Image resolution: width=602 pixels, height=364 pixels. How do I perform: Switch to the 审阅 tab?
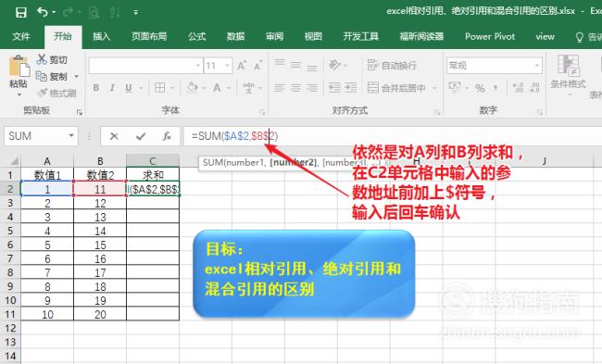point(274,36)
